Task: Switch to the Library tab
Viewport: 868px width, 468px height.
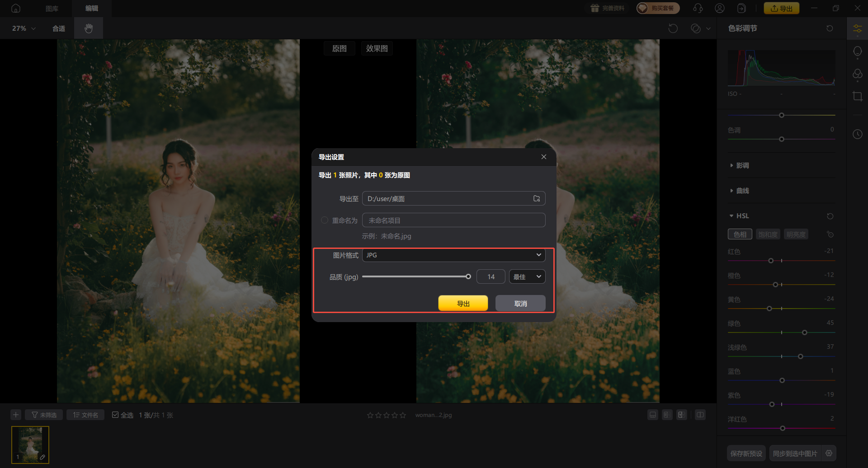Action: (52, 8)
